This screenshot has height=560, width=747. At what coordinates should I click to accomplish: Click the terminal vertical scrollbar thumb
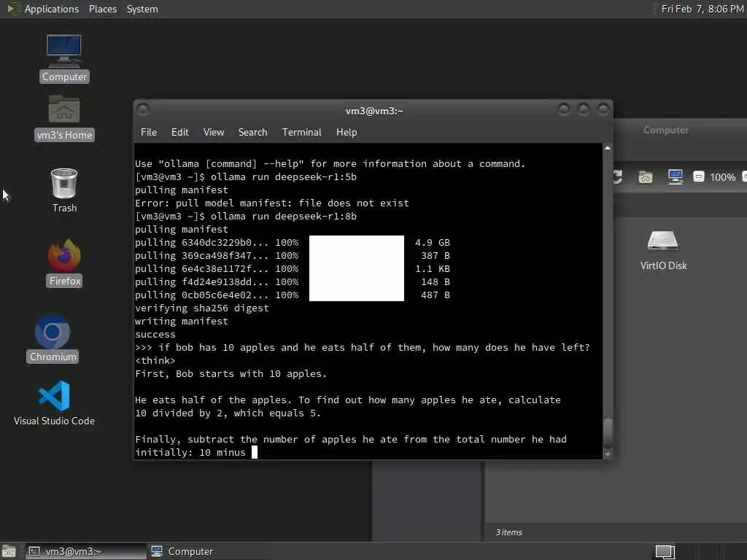[x=608, y=433]
